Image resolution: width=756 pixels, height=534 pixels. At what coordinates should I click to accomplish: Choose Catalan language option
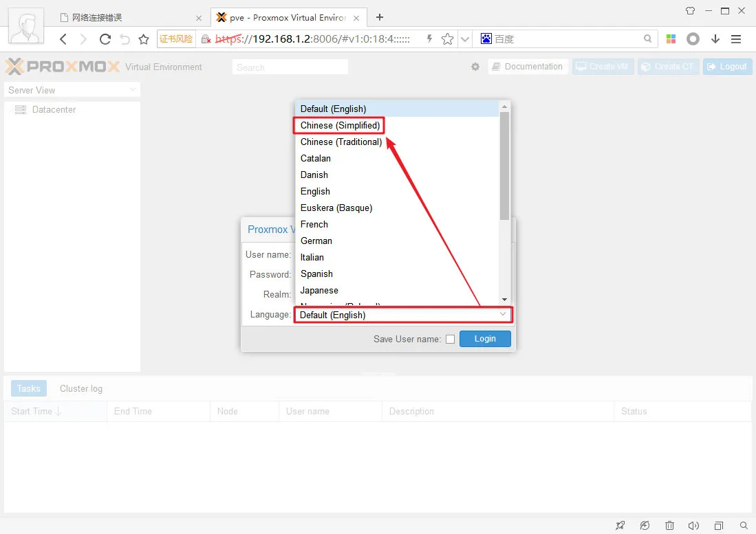(397, 159)
